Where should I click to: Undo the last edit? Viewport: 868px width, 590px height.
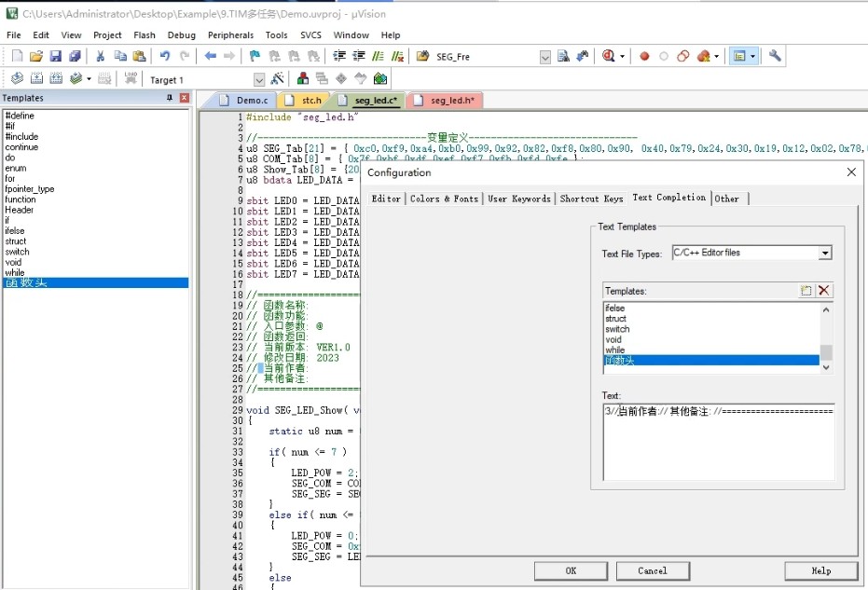164,56
